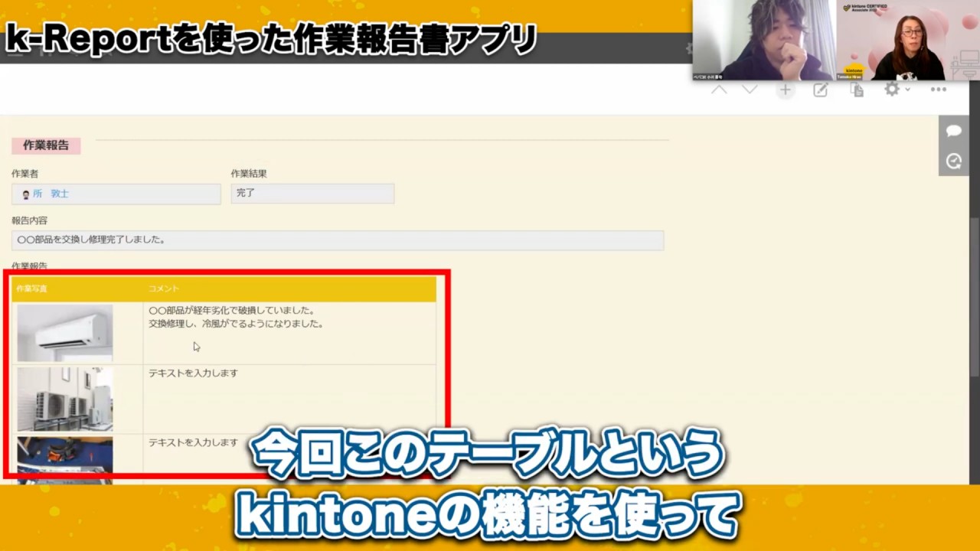This screenshot has width=980, height=551.
Task: View record change history clock icon
Action: pos(953,161)
